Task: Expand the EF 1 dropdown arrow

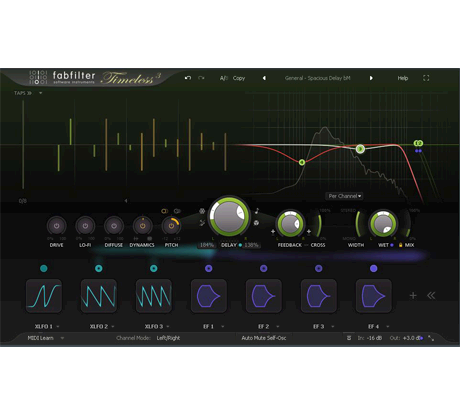Action: point(223,326)
